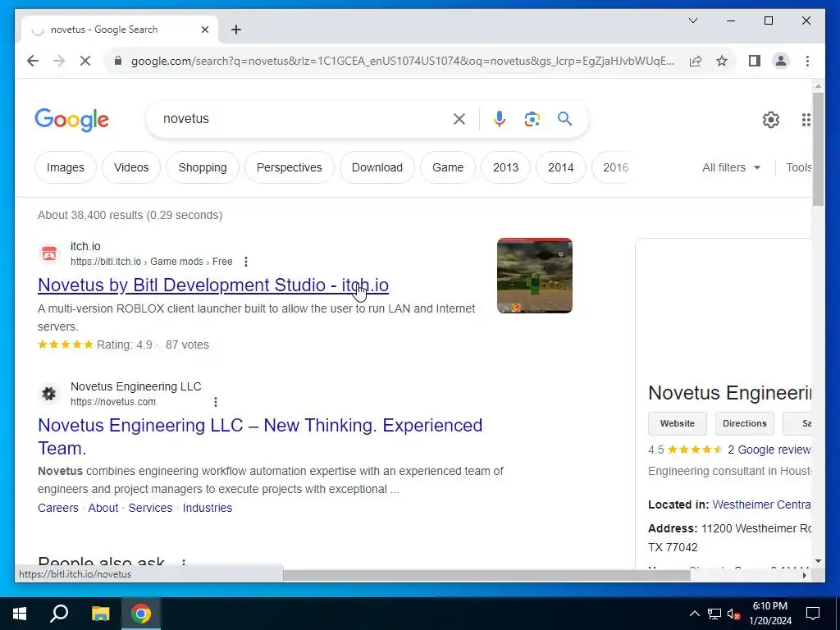The image size is (840, 630).
Task: Click the address bar URL
Action: point(403,61)
